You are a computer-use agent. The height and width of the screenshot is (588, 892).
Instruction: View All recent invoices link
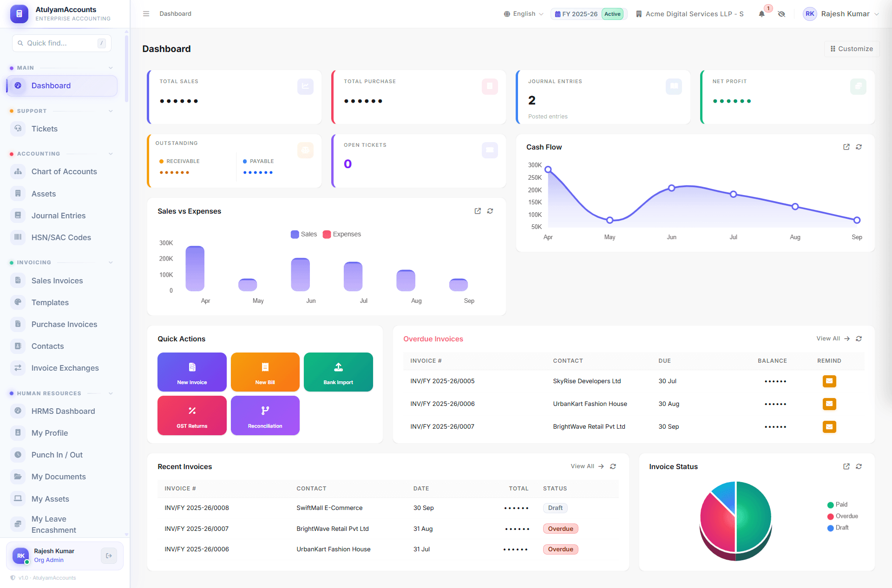coord(587,466)
